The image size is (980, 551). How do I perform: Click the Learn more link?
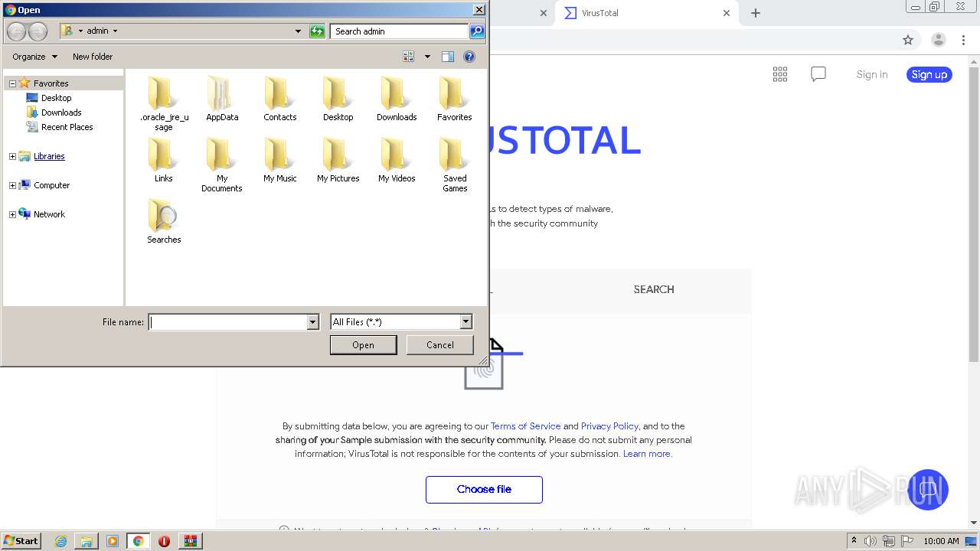tap(647, 454)
